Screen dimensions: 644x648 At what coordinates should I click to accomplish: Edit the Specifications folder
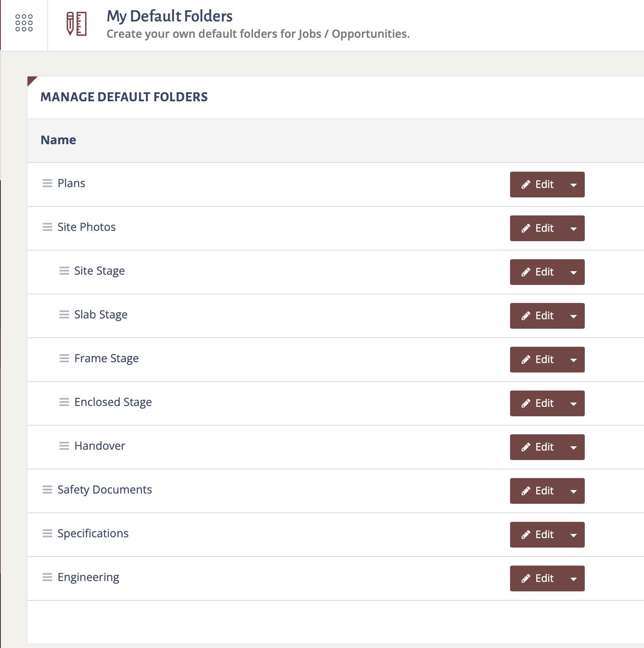point(537,535)
